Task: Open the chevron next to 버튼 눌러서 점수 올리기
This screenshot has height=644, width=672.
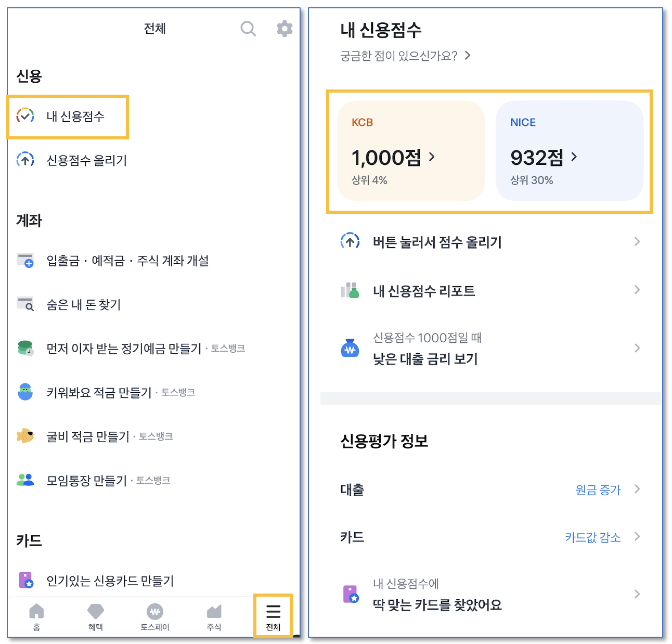Action: pyautogui.click(x=637, y=241)
